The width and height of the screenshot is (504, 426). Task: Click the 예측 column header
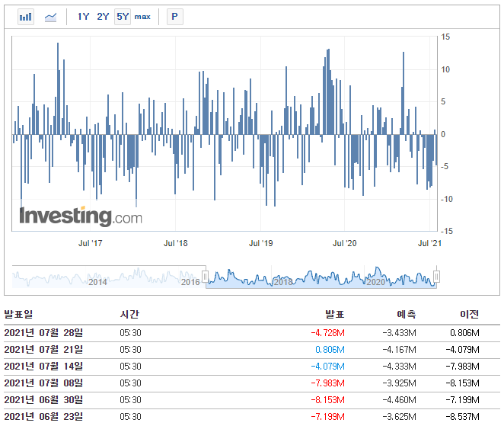(407, 314)
